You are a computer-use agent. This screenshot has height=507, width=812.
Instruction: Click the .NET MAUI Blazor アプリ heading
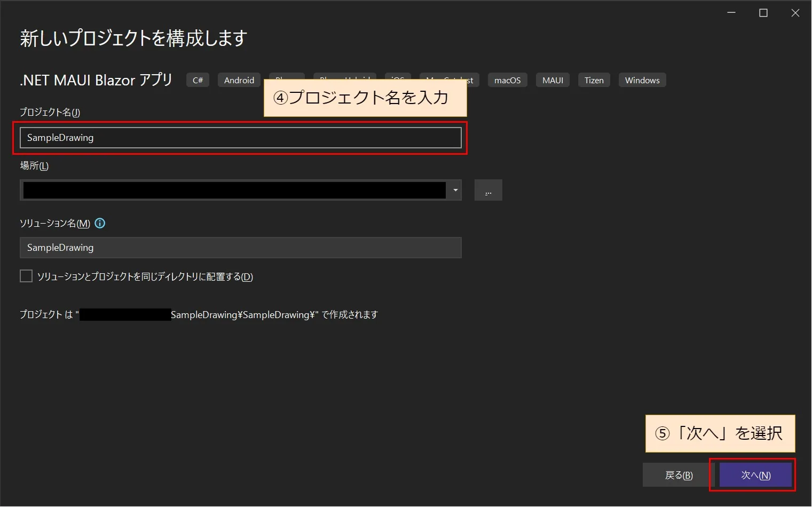click(x=96, y=80)
